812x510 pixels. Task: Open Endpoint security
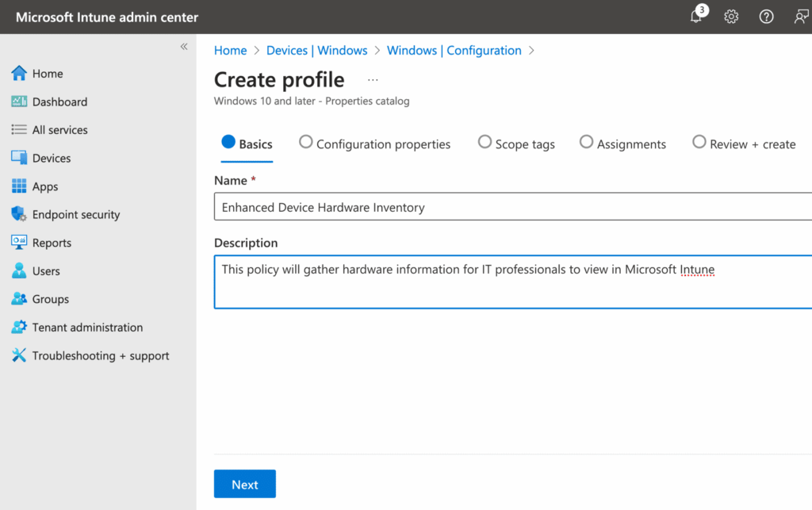(75, 214)
